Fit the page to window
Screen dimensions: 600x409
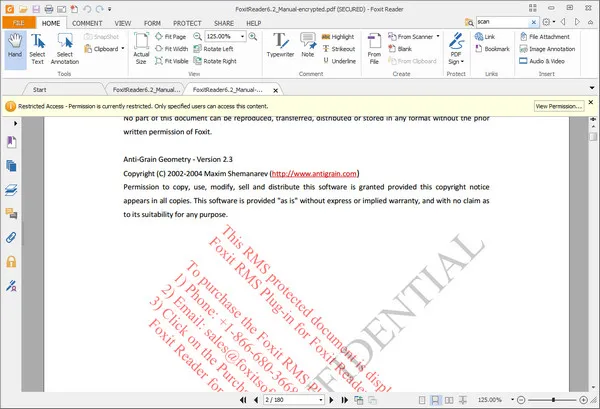click(x=171, y=37)
